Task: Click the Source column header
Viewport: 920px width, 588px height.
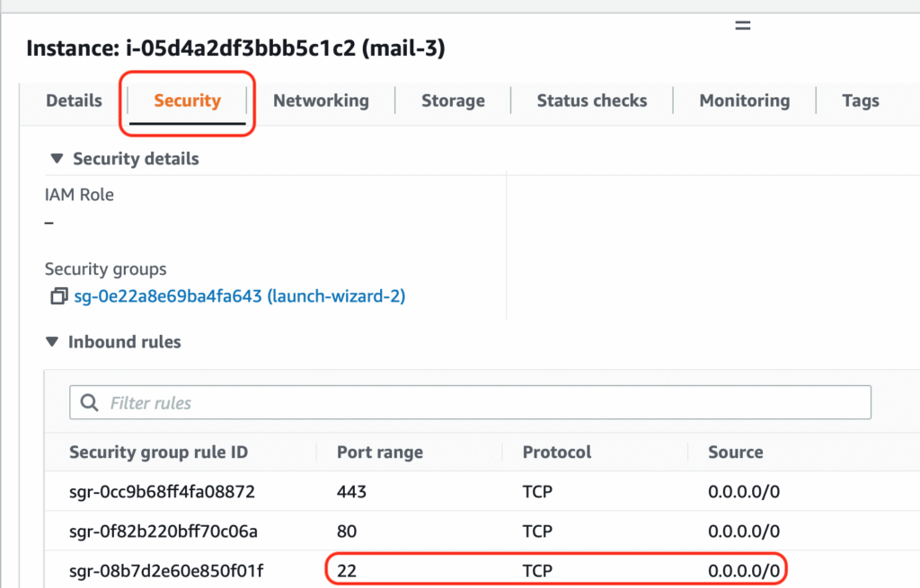Action: [x=735, y=452]
